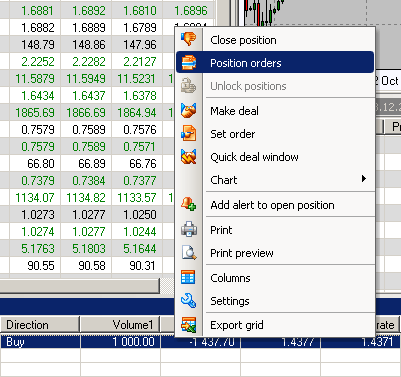Click the Export grid icon

pos(188,325)
